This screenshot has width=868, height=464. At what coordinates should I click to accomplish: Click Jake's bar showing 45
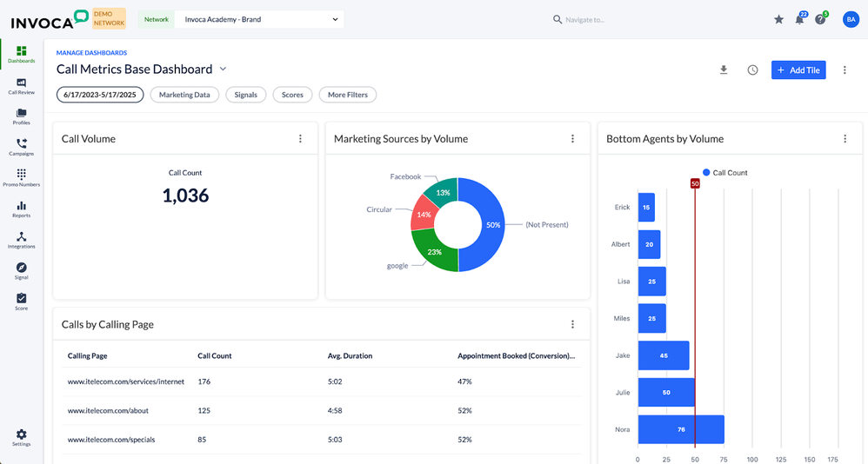(664, 355)
